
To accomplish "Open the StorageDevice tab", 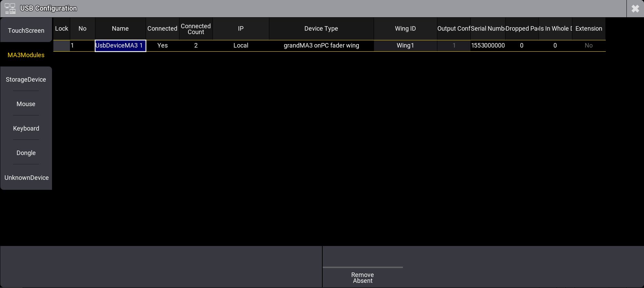I will 26,80.
